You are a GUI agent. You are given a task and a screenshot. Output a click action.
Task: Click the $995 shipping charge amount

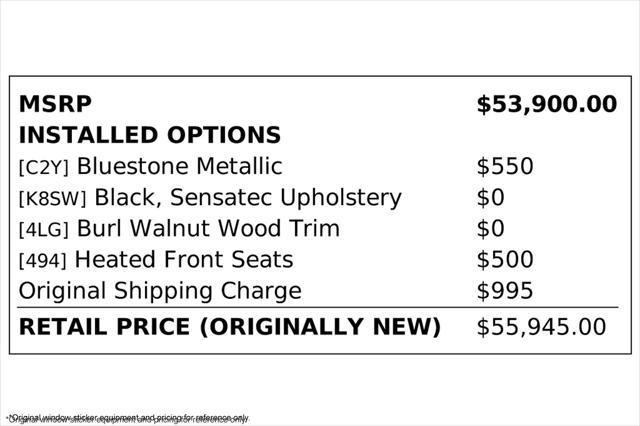(x=505, y=291)
